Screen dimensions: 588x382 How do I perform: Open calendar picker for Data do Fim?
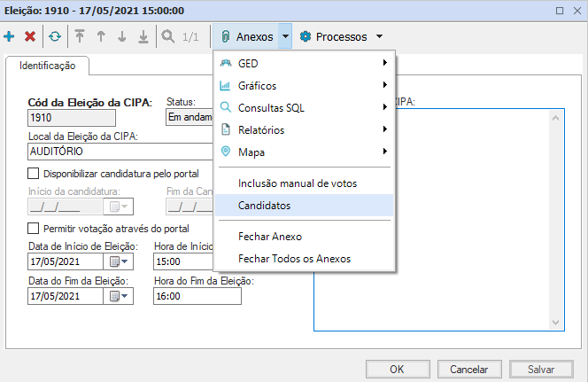(119, 296)
